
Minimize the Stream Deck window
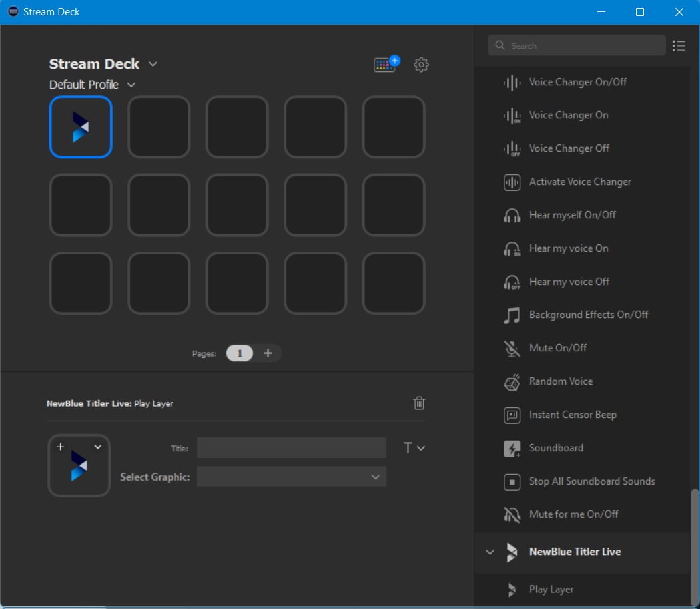[601, 12]
